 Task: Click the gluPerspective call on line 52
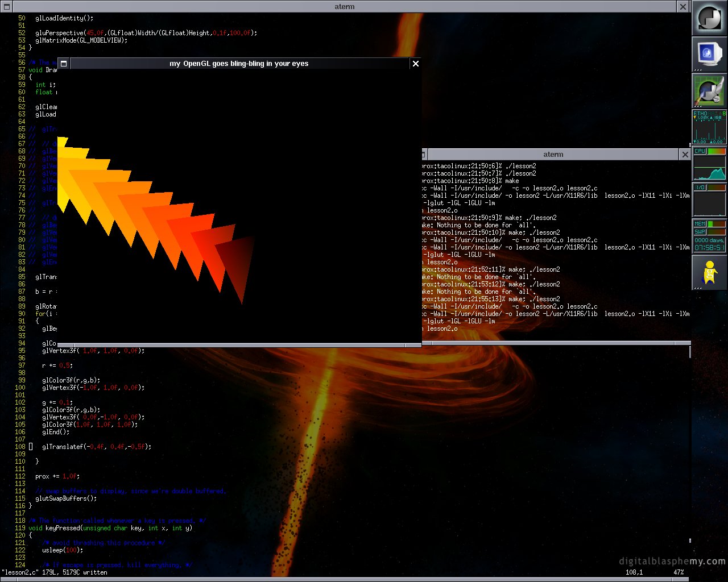coord(146,33)
